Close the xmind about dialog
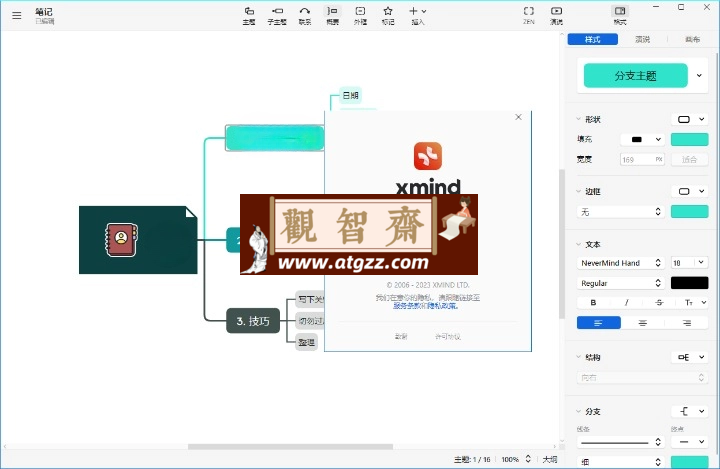This screenshot has width=720, height=469. (518, 117)
